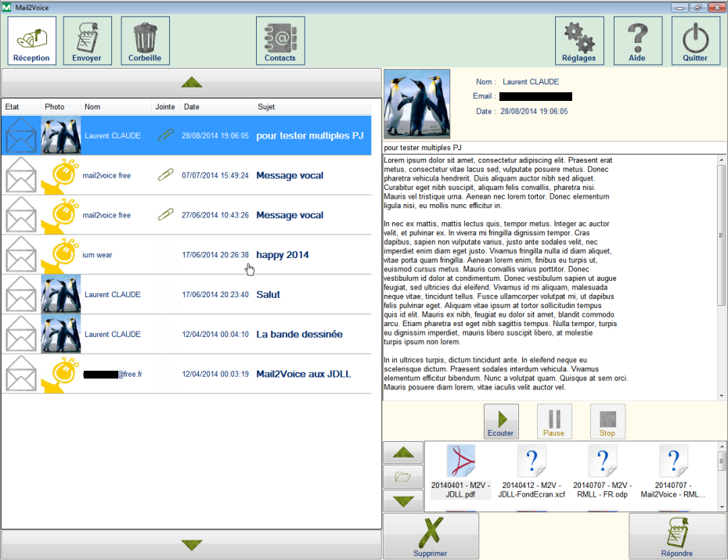
Task: Click the sender's large penguin photo
Action: (x=417, y=104)
